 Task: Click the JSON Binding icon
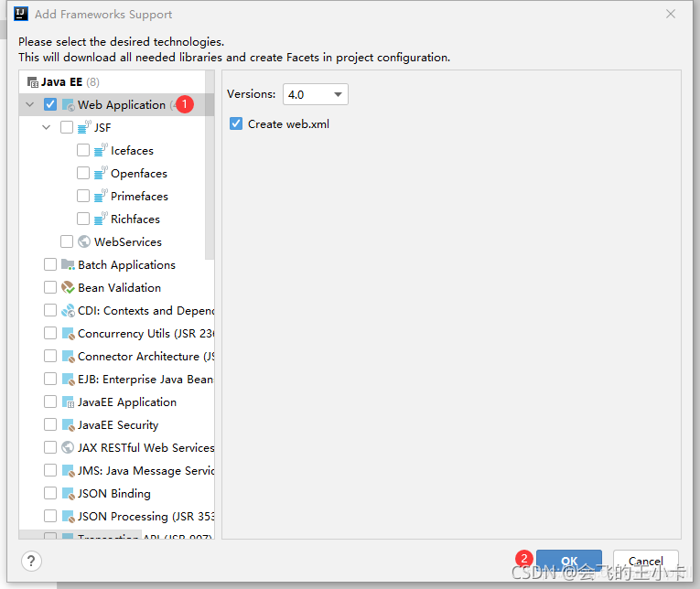(x=68, y=494)
